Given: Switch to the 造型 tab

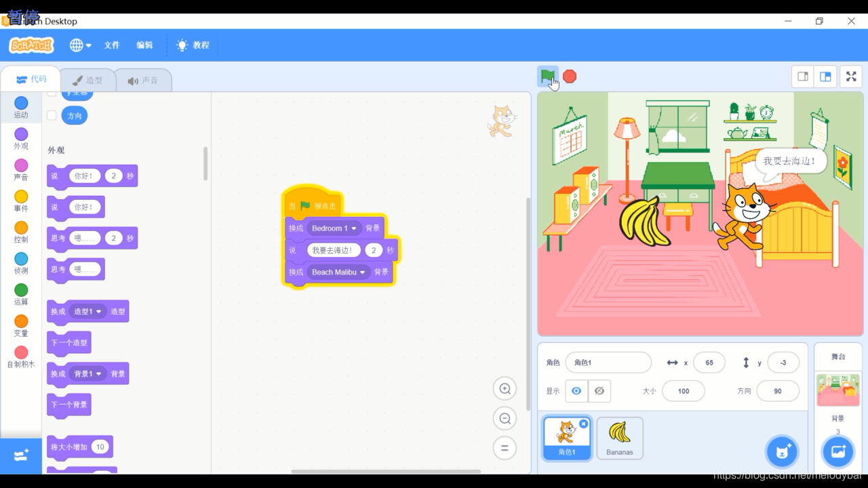Looking at the screenshot, I should click(x=87, y=80).
